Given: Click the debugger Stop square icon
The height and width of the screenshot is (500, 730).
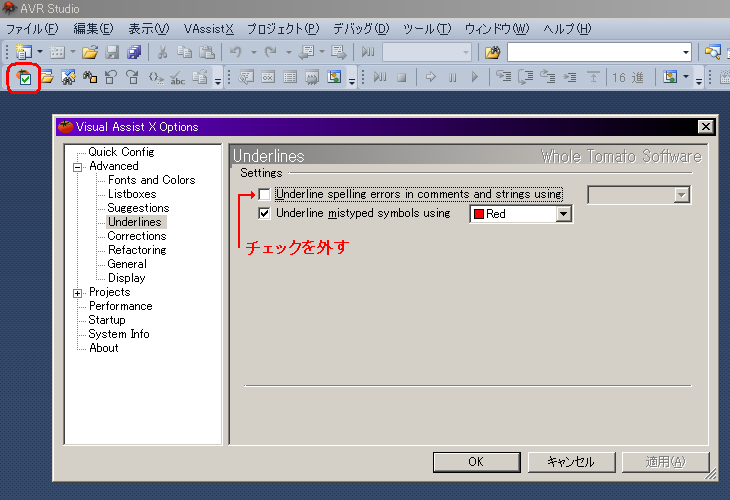Looking at the screenshot, I should 402,77.
